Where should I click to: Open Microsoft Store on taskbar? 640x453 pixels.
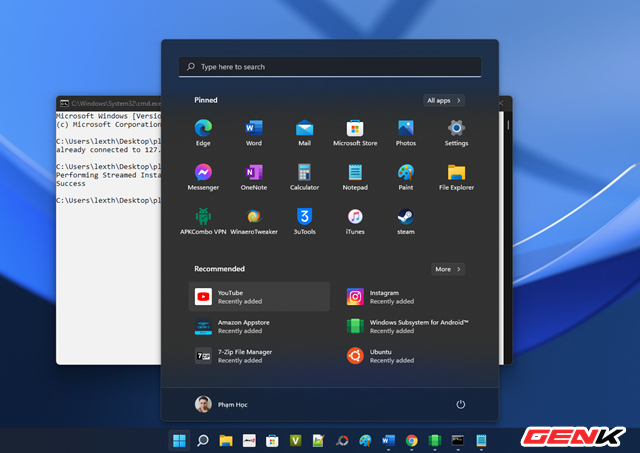[272, 441]
